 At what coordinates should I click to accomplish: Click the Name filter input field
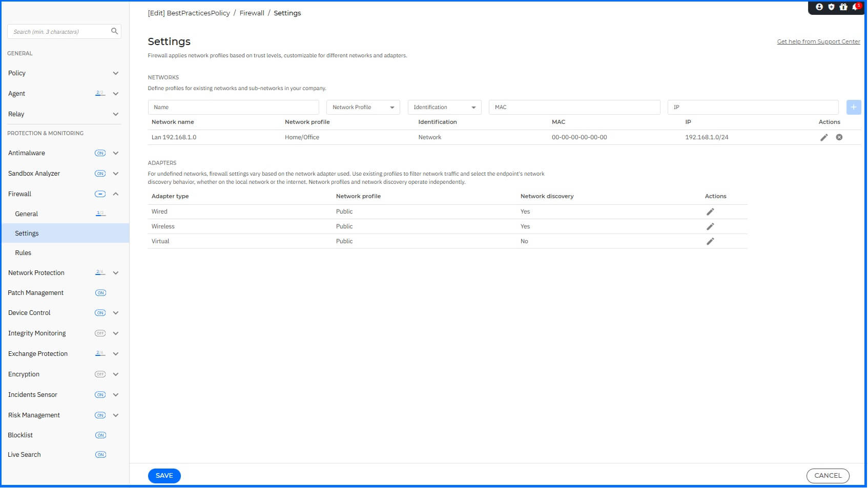[x=233, y=107]
